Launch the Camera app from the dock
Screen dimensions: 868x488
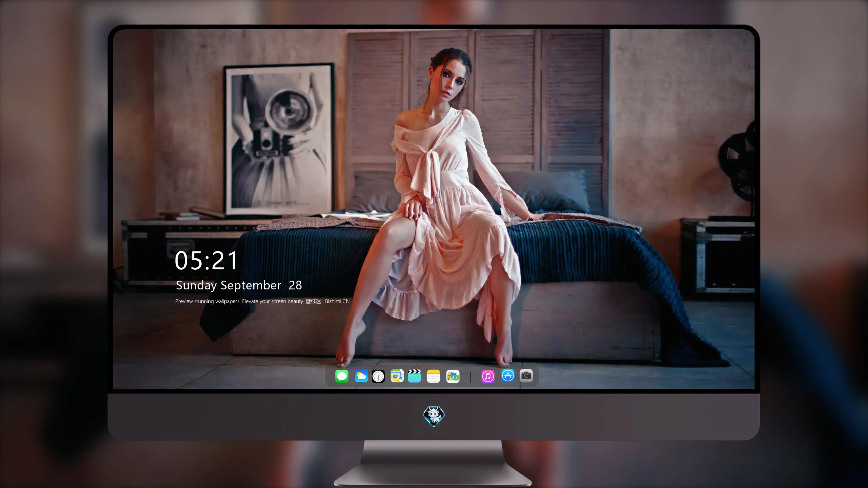[x=526, y=375]
